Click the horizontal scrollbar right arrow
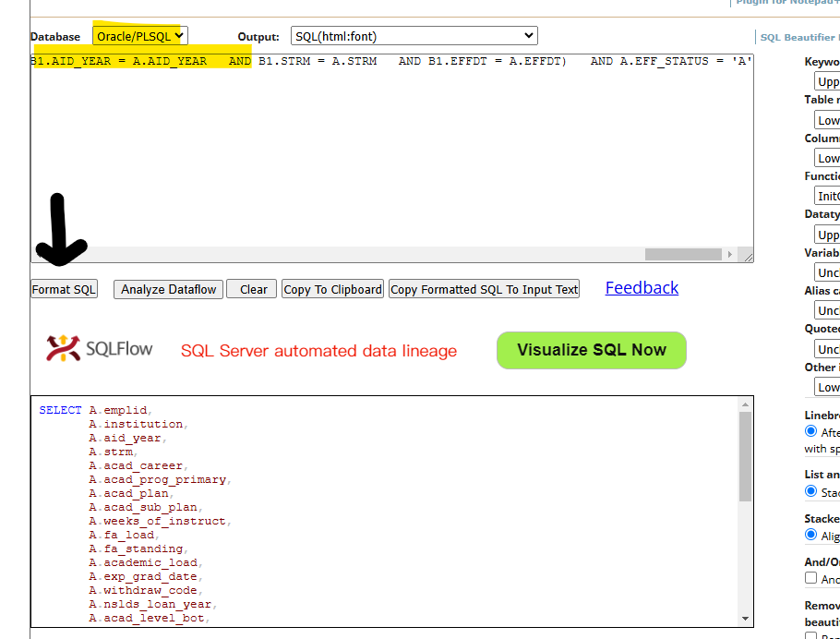 coord(729,254)
